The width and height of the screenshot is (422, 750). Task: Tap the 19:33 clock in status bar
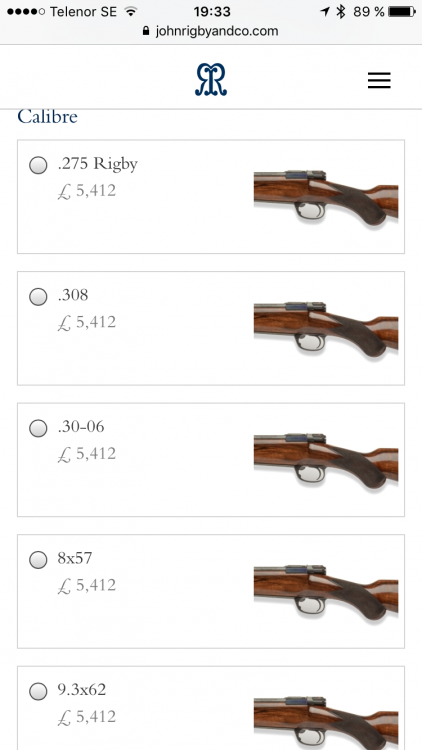point(212,11)
